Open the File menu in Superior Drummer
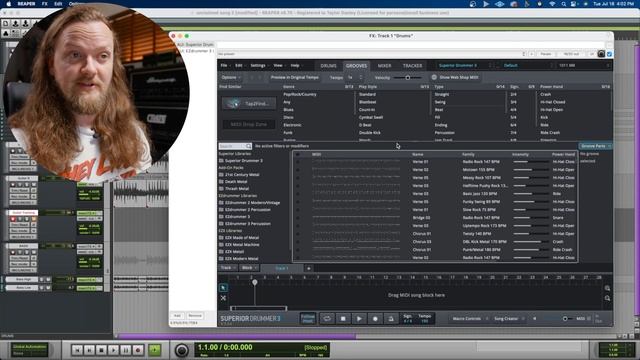This screenshot has height=360, width=640. point(225,65)
